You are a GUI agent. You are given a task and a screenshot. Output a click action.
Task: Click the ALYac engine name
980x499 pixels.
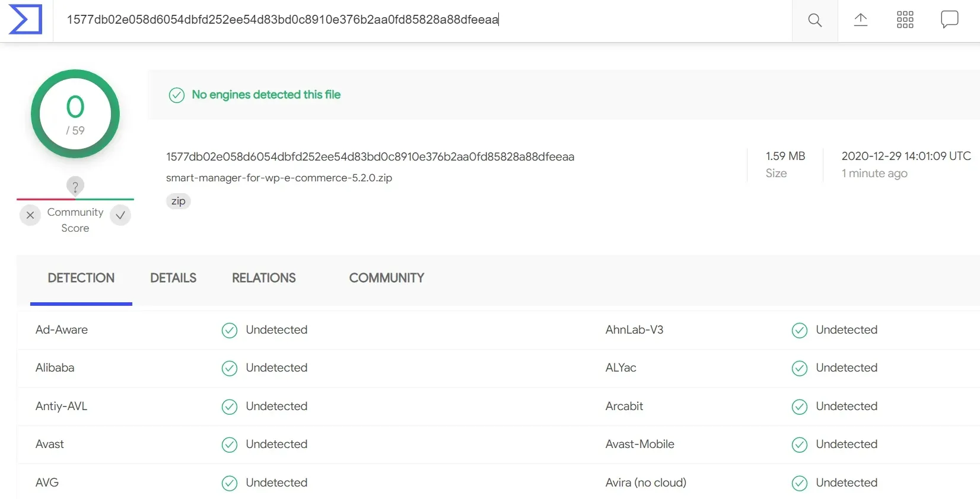pos(621,367)
